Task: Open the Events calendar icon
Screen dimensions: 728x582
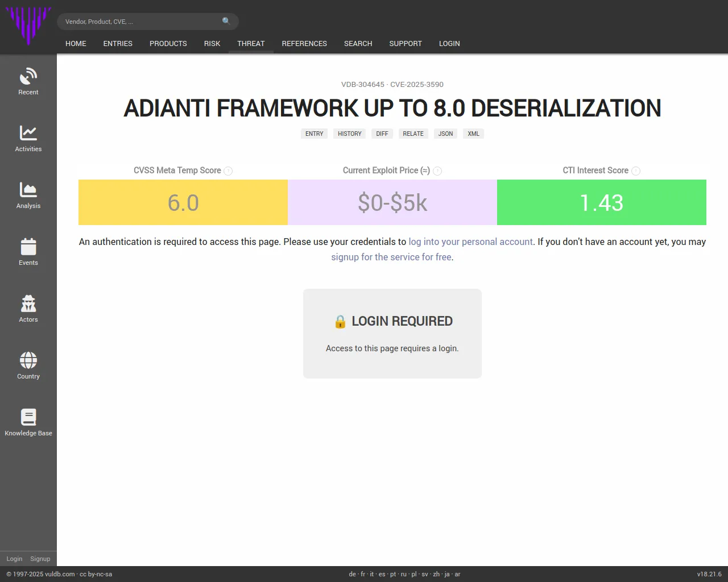Action: (x=28, y=247)
